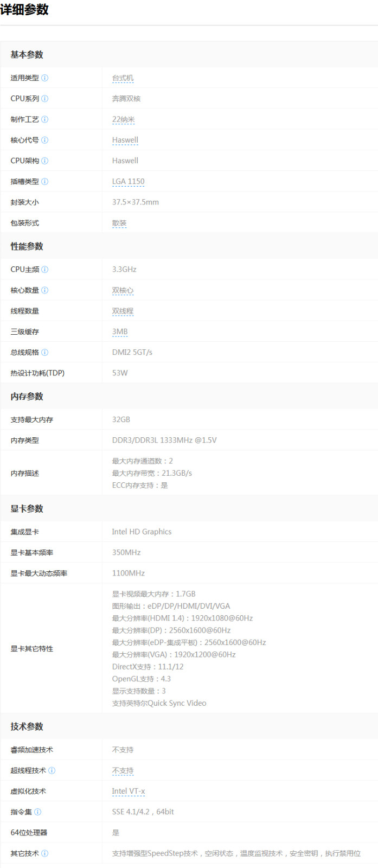Screen dimensions: 378x868
Task: Click the Intel HD Graphics value
Action: tap(142, 532)
